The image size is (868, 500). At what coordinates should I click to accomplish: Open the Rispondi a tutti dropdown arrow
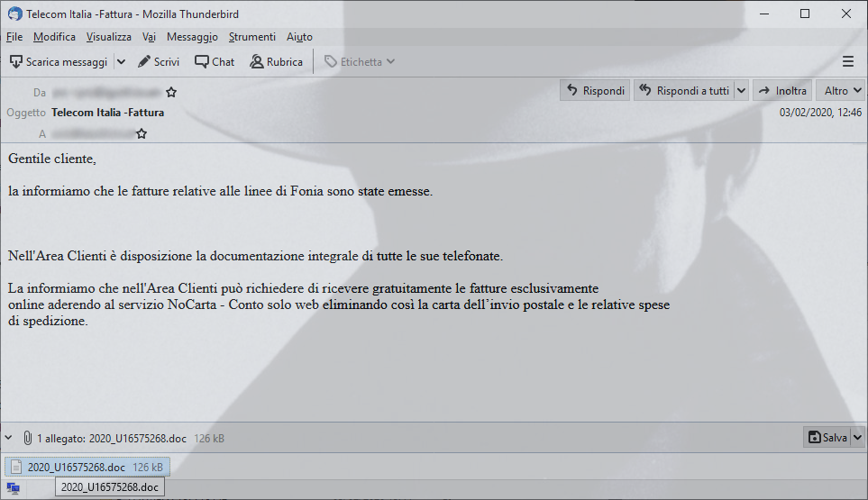pyautogui.click(x=741, y=91)
